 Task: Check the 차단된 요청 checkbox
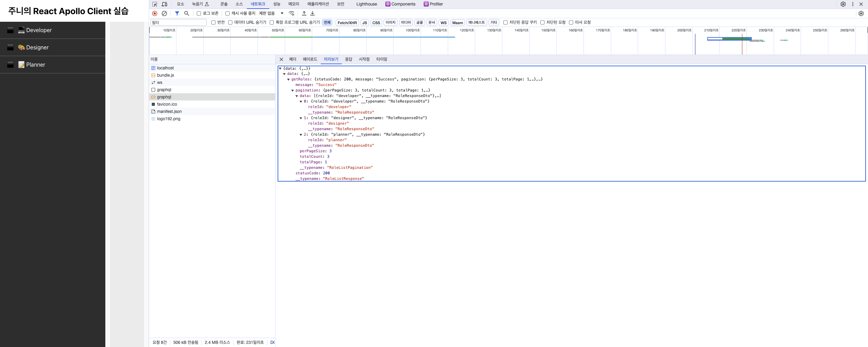542,22
